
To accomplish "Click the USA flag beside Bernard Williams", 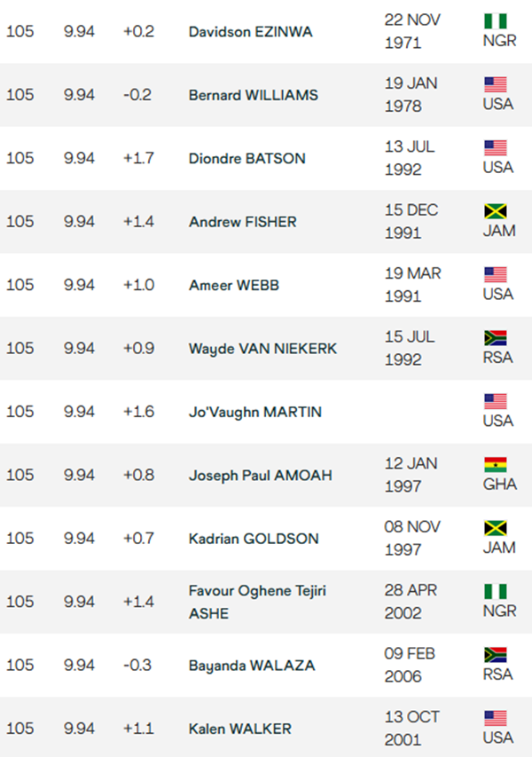I will click(495, 84).
